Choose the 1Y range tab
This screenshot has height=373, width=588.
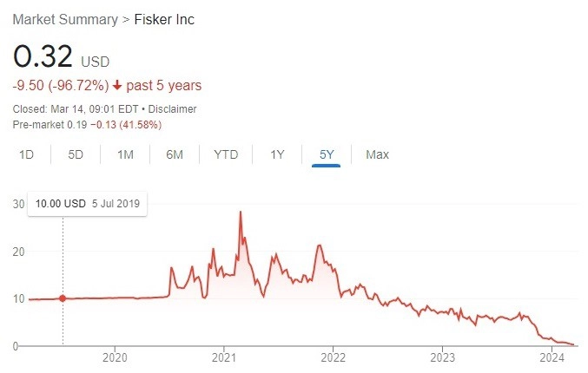click(277, 154)
